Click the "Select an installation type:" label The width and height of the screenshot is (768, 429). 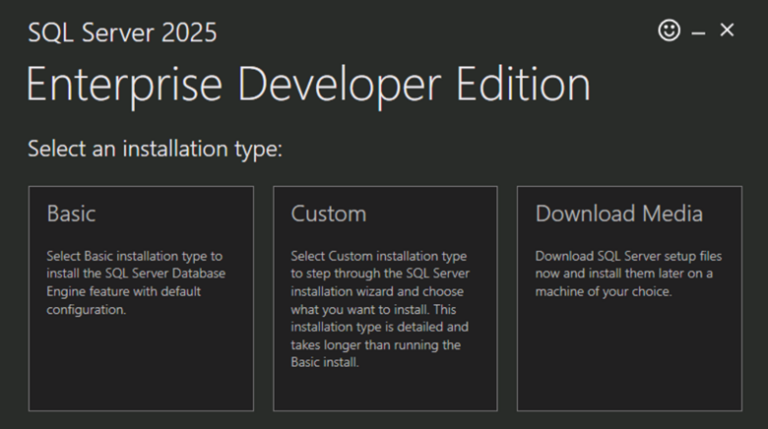click(x=155, y=149)
